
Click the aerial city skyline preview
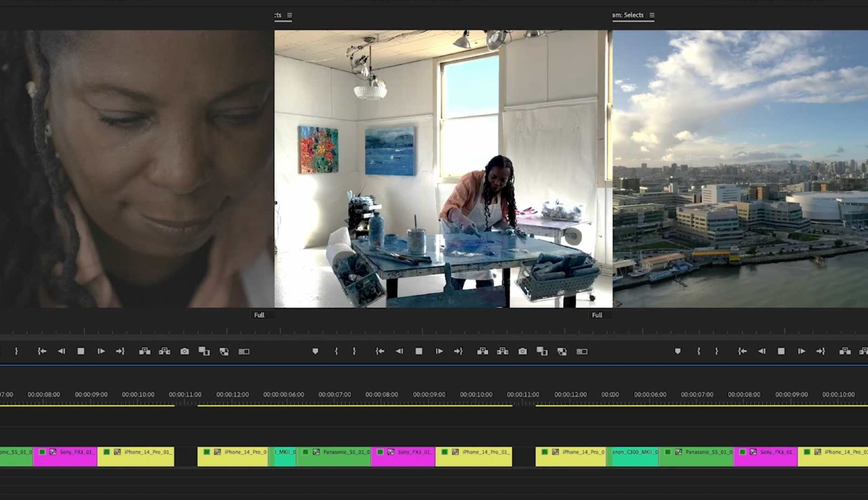(740, 169)
